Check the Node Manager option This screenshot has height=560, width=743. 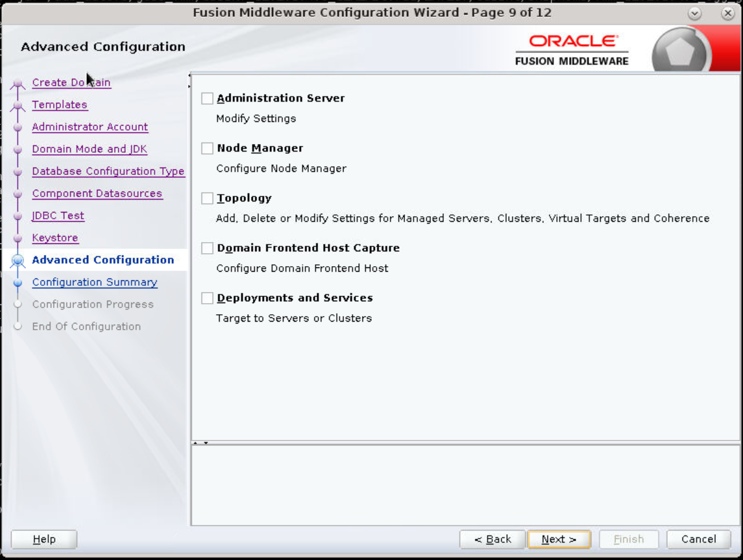point(207,148)
